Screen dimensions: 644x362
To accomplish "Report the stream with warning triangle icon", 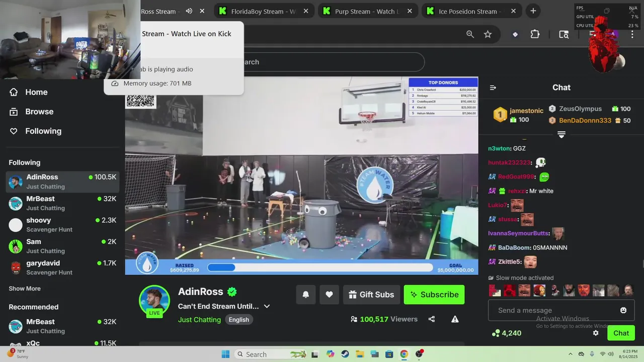I will [x=455, y=319].
